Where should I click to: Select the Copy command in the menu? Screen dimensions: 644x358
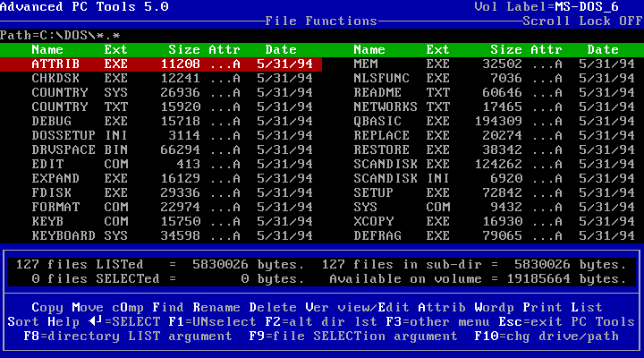click(47, 308)
